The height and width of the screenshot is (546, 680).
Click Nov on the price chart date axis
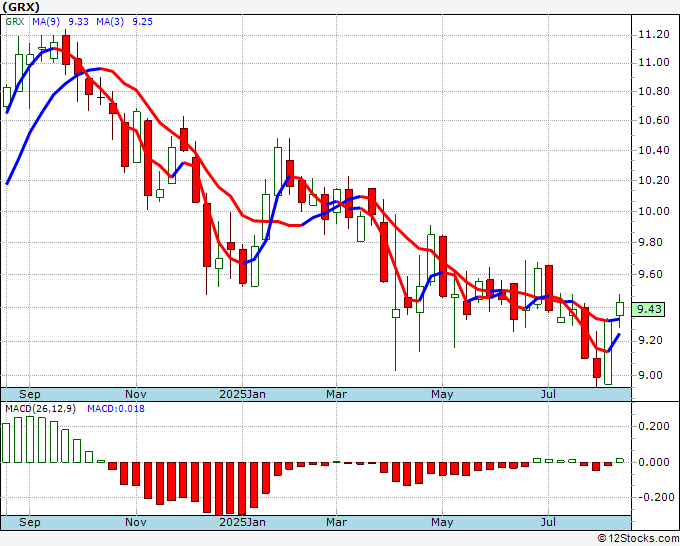pos(136,394)
